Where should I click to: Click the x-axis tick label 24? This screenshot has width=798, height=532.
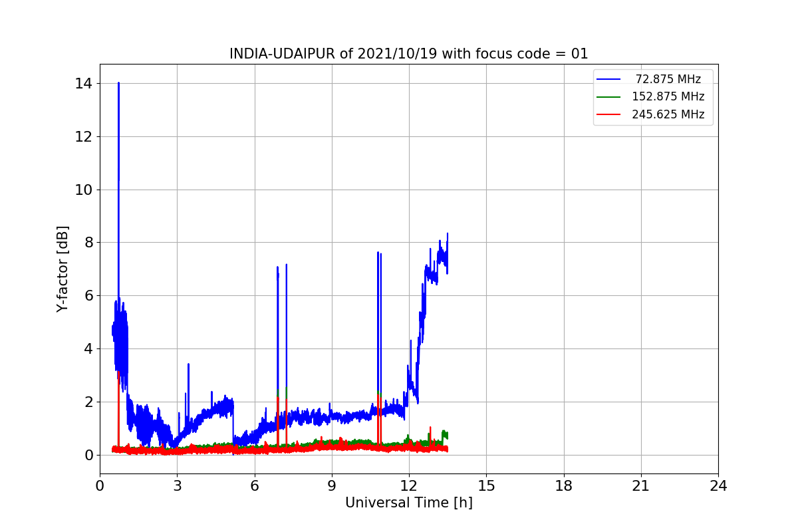pyautogui.click(x=718, y=486)
